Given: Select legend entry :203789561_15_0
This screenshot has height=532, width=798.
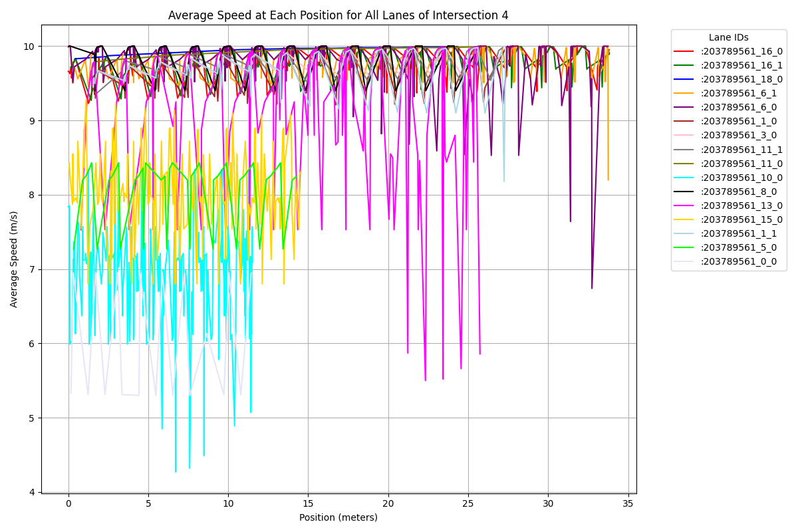Looking at the screenshot, I should click(728, 219).
